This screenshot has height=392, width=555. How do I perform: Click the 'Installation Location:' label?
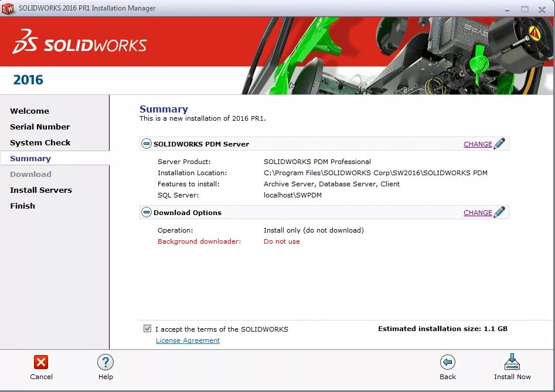[x=192, y=173]
